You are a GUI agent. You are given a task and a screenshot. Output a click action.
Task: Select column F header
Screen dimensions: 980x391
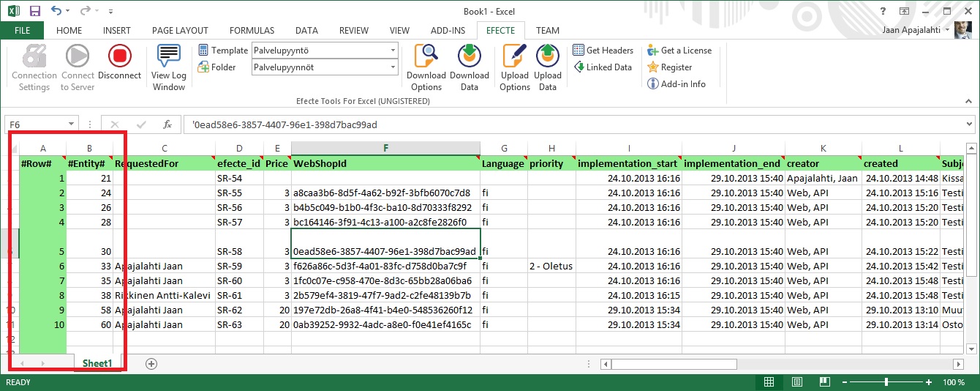(385, 149)
